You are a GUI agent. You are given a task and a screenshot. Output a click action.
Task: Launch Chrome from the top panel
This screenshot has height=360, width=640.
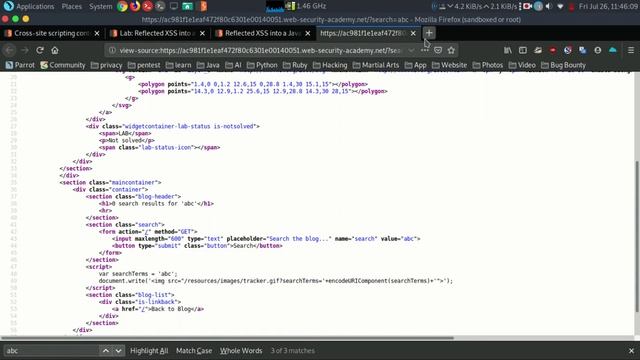tap(122, 6)
